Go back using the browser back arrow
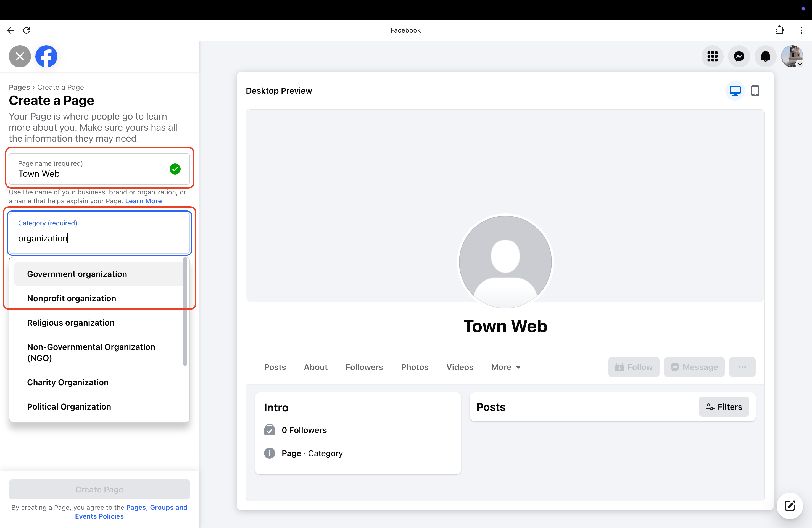The width and height of the screenshot is (812, 528). (10, 30)
